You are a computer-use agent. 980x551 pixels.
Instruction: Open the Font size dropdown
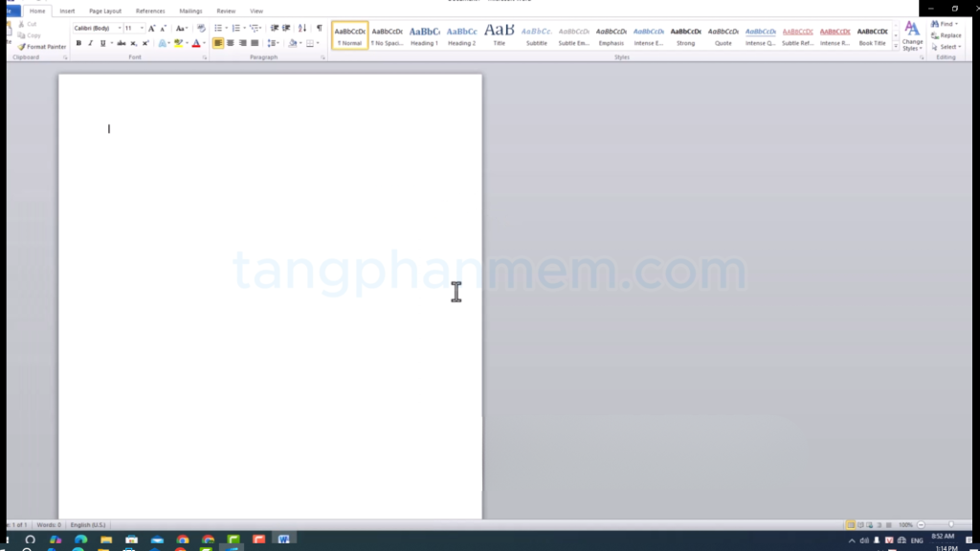(142, 28)
